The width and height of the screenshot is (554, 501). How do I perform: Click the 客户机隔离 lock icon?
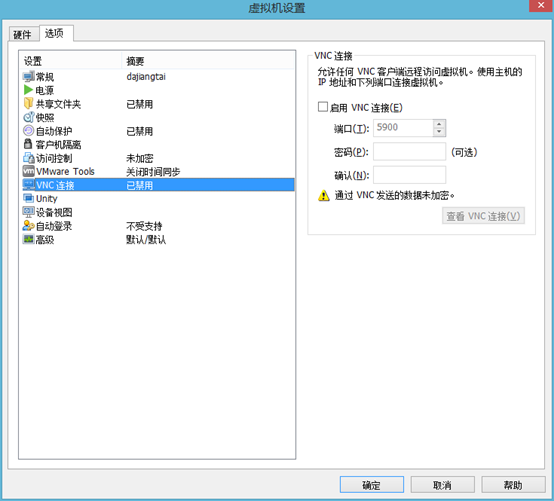click(x=28, y=144)
